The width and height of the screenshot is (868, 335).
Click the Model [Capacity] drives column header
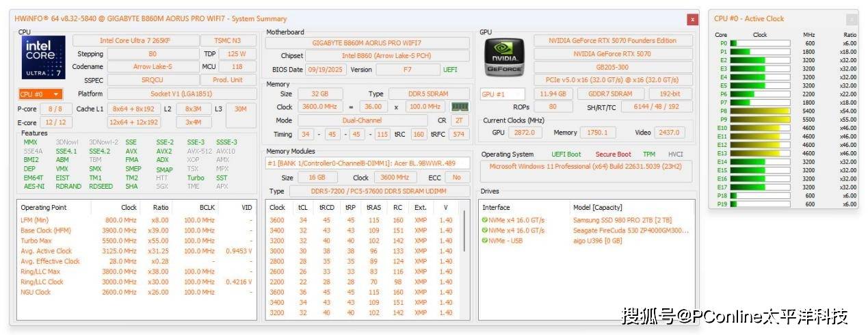(599, 207)
